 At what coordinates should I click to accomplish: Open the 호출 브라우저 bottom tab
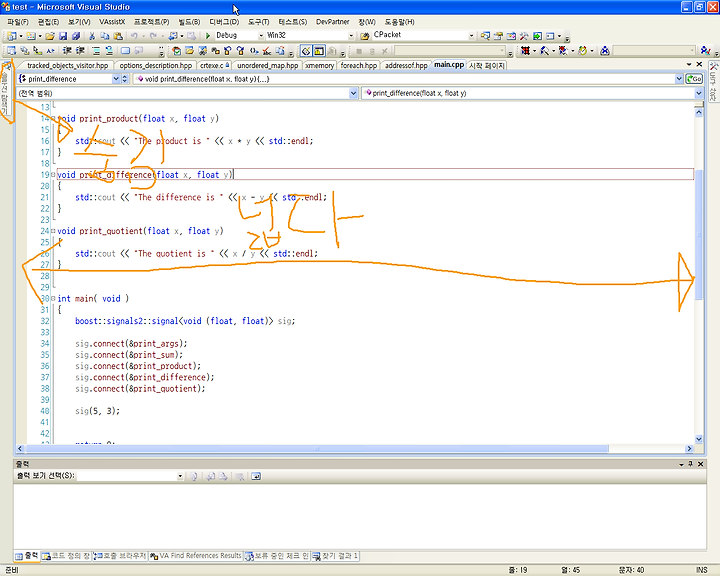(x=120, y=556)
